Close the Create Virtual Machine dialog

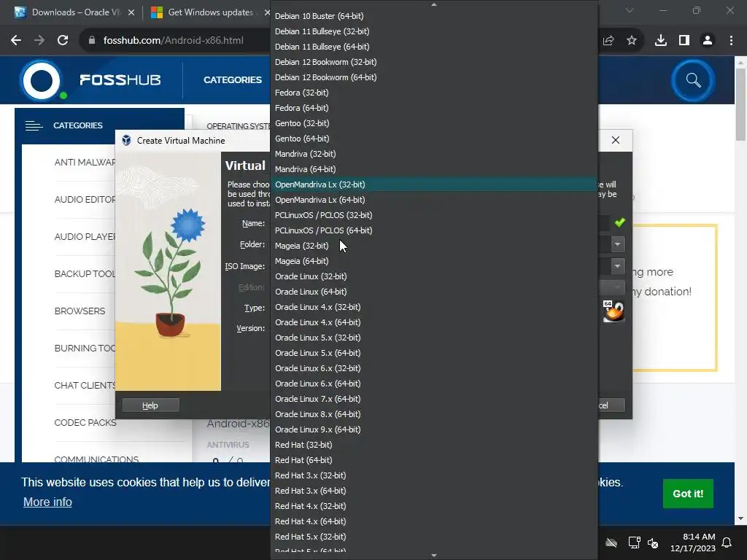(x=616, y=140)
